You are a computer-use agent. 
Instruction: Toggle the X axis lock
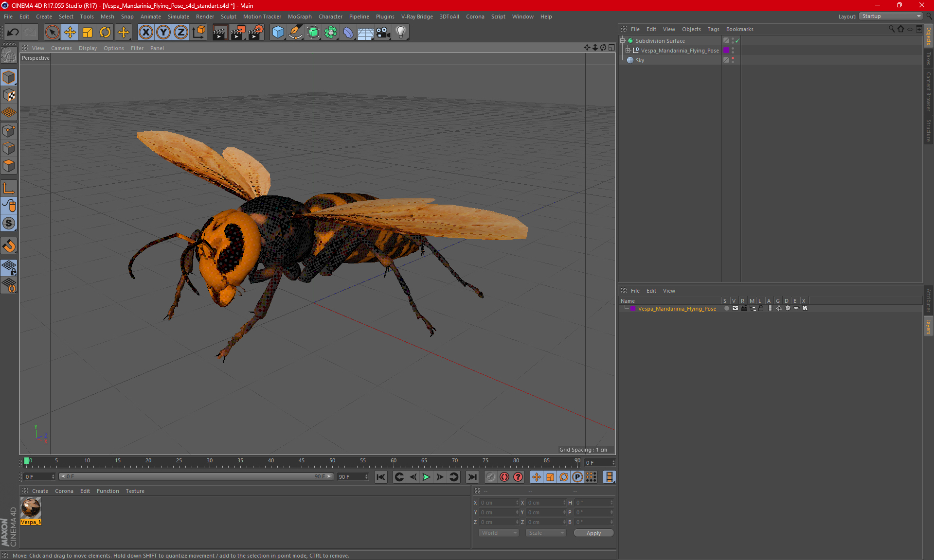[x=145, y=32]
